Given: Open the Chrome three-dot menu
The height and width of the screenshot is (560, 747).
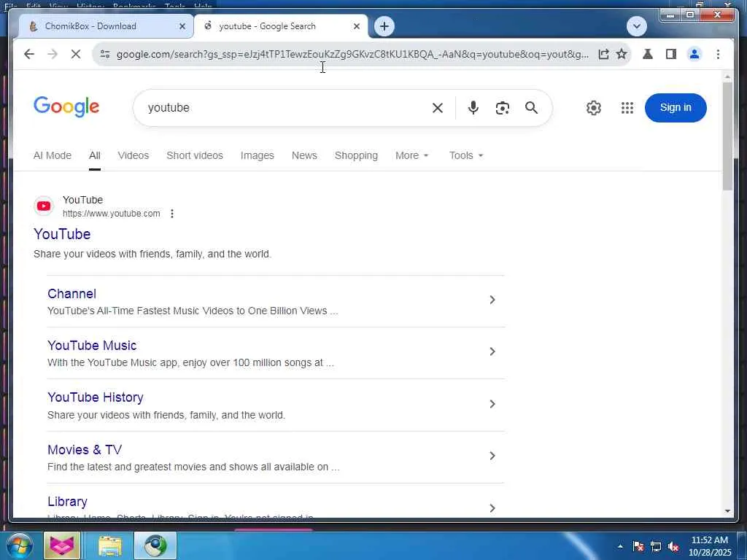Looking at the screenshot, I should 718,54.
